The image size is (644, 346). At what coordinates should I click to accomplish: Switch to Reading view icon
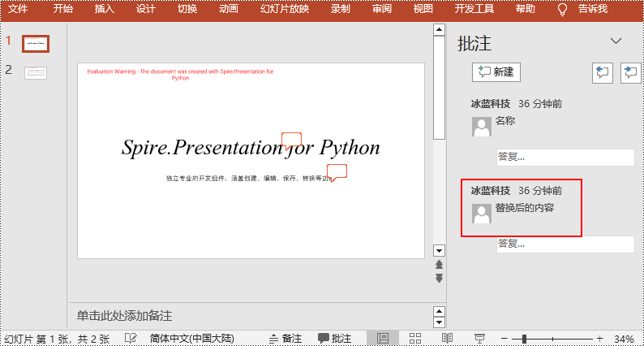tap(447, 338)
